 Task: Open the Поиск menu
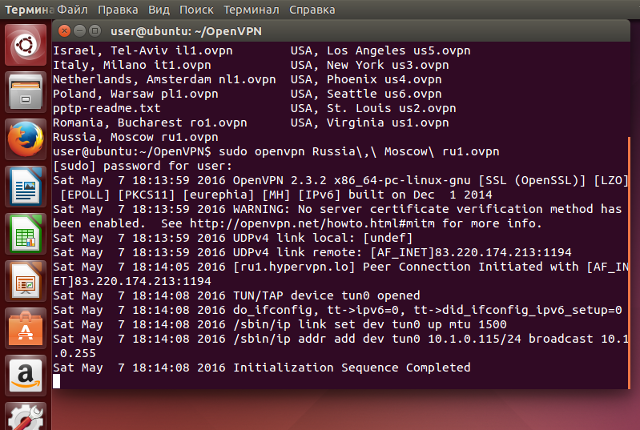click(x=196, y=9)
